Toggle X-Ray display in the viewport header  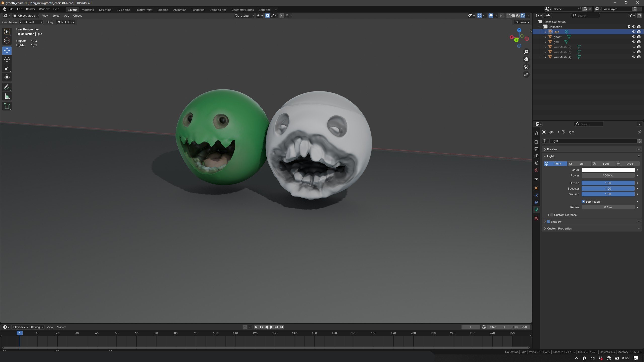coord(502,16)
